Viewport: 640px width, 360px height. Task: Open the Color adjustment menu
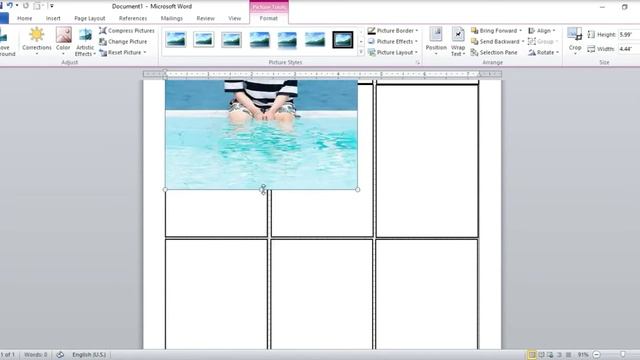[63, 41]
